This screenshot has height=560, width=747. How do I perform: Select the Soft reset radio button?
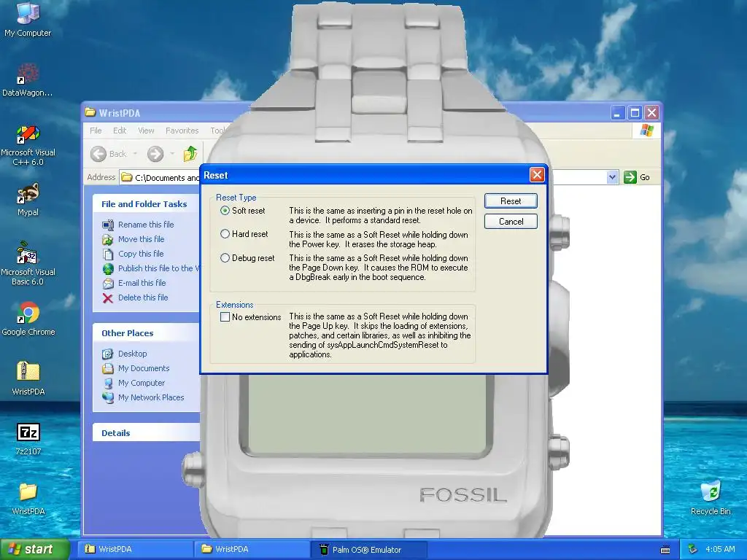(225, 211)
